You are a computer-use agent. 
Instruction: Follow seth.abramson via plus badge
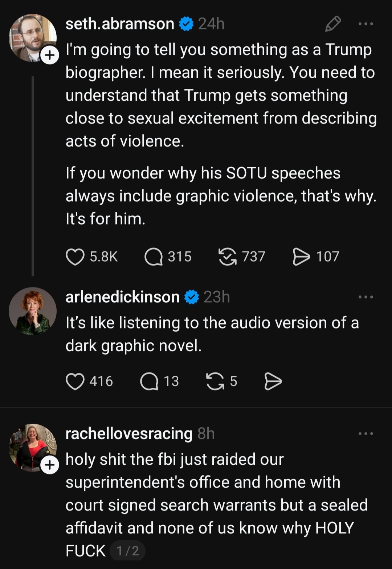(x=49, y=55)
